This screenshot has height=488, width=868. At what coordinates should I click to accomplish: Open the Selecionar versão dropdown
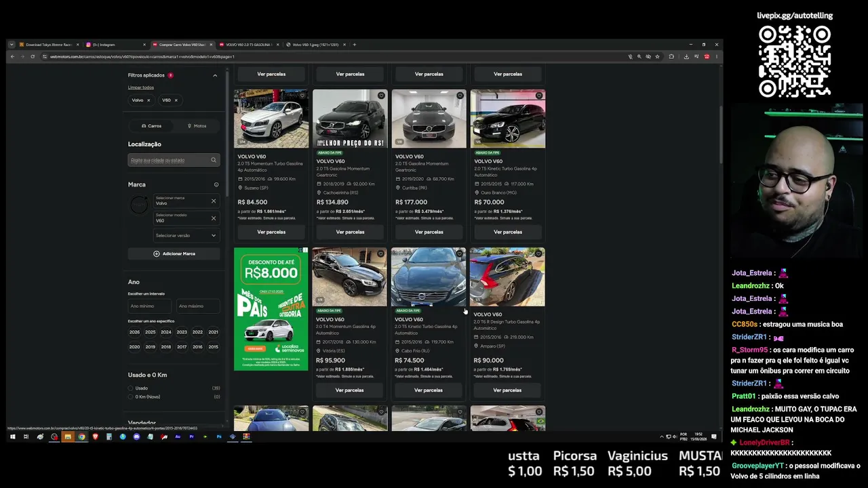(186, 235)
